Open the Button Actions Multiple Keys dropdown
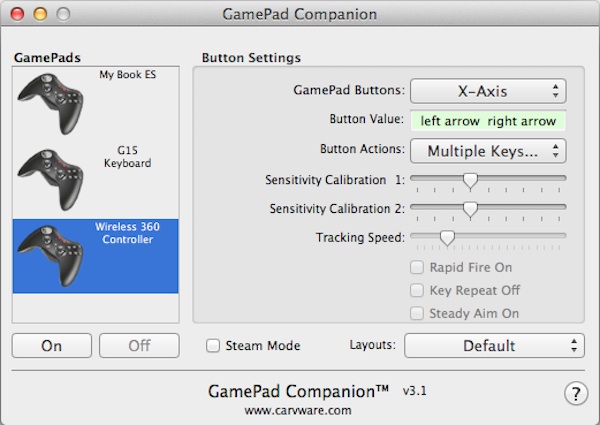 coord(488,151)
